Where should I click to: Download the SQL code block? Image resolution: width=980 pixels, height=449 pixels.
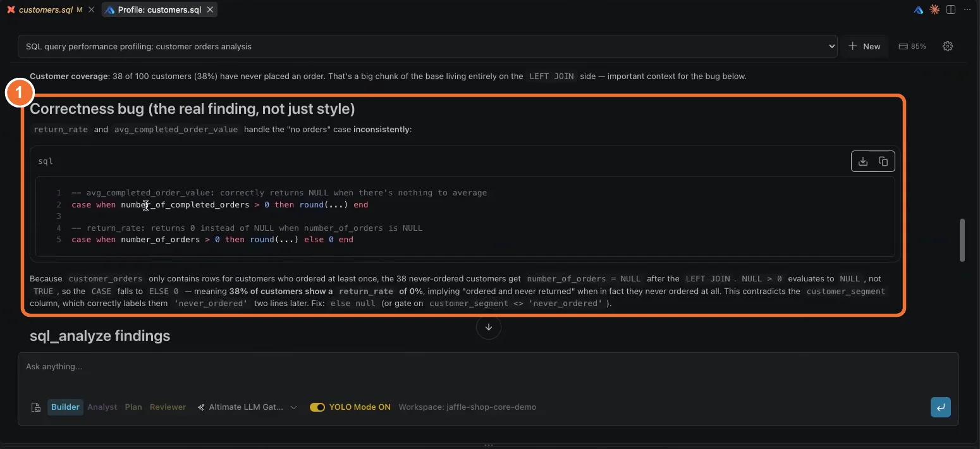862,161
